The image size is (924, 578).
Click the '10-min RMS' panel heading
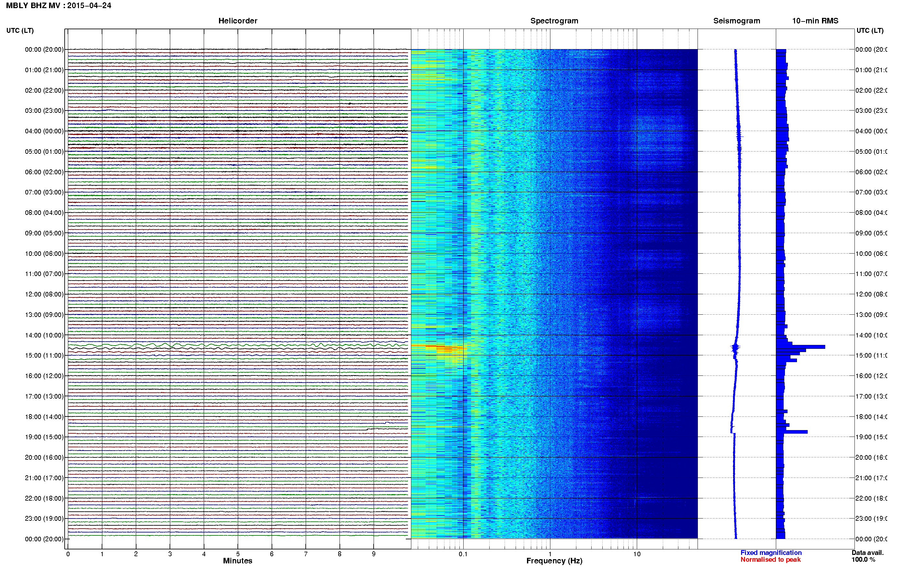(x=815, y=21)
